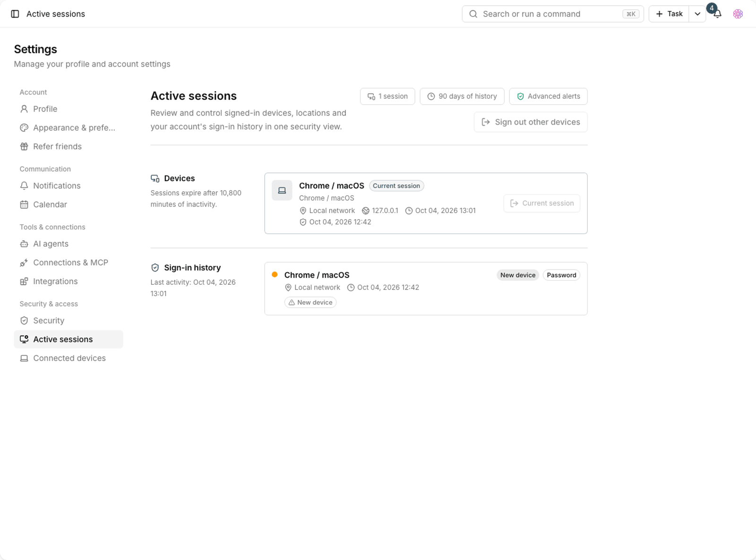
Task: Open the Profile settings page
Action: 69,109
